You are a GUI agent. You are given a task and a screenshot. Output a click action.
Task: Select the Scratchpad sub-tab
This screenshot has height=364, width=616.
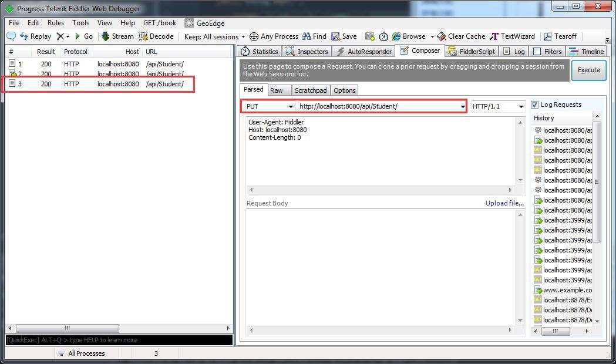pos(311,90)
